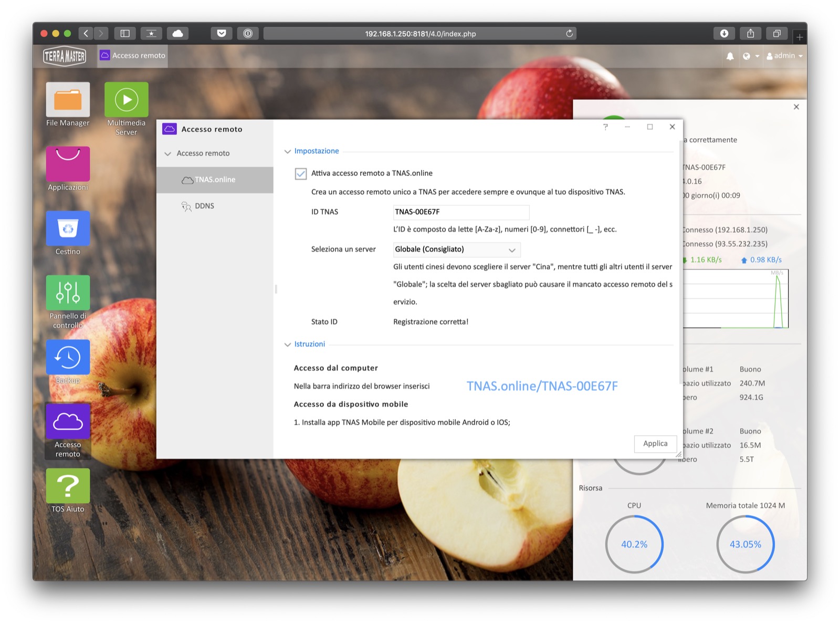Click the Accesso dal computer heading

point(336,368)
